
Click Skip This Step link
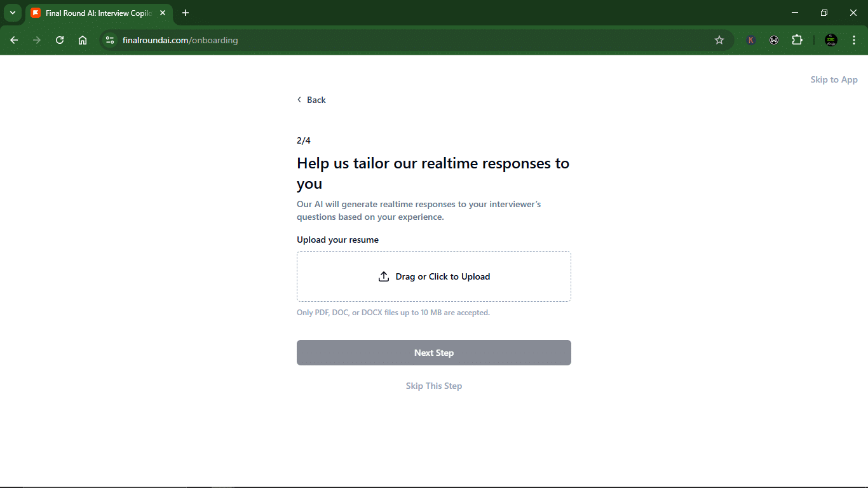[x=434, y=386]
